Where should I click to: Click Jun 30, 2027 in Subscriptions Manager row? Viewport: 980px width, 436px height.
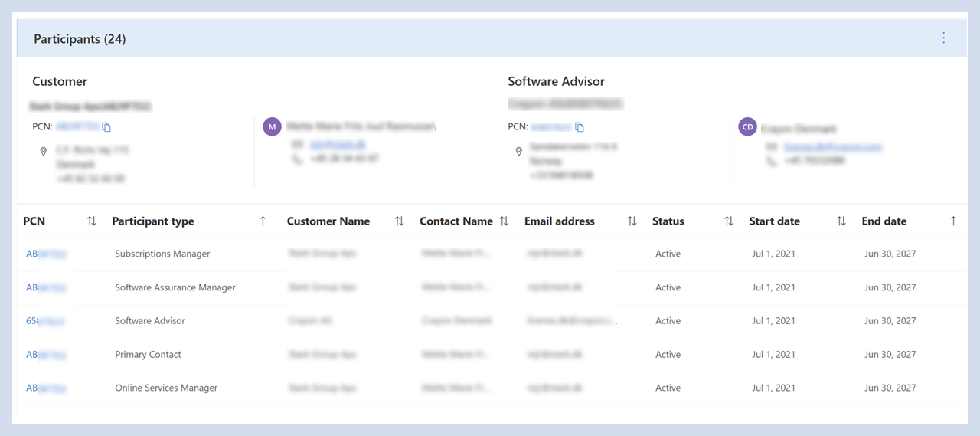tap(890, 254)
